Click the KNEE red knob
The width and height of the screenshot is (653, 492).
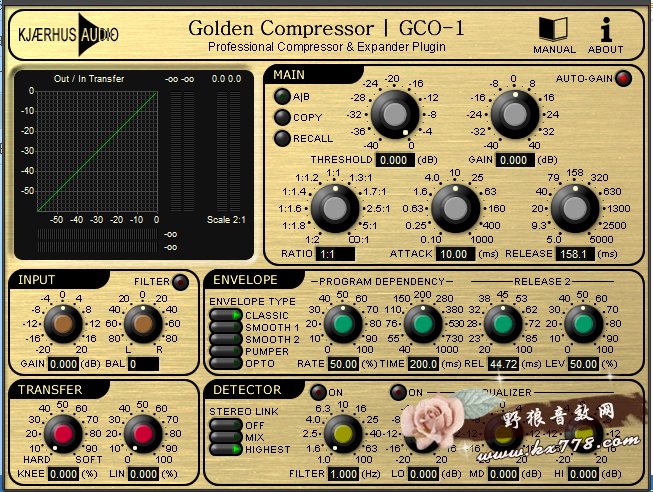click(63, 434)
